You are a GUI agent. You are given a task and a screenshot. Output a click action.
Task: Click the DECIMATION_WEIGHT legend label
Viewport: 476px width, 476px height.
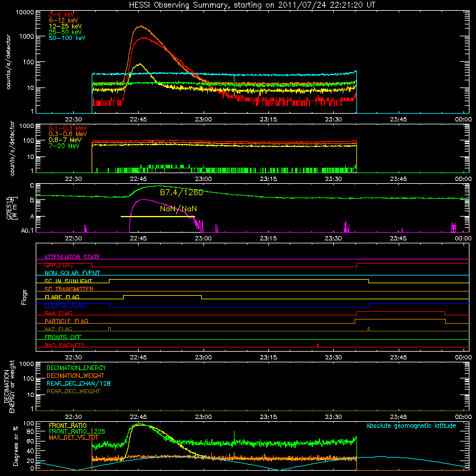coord(76,375)
